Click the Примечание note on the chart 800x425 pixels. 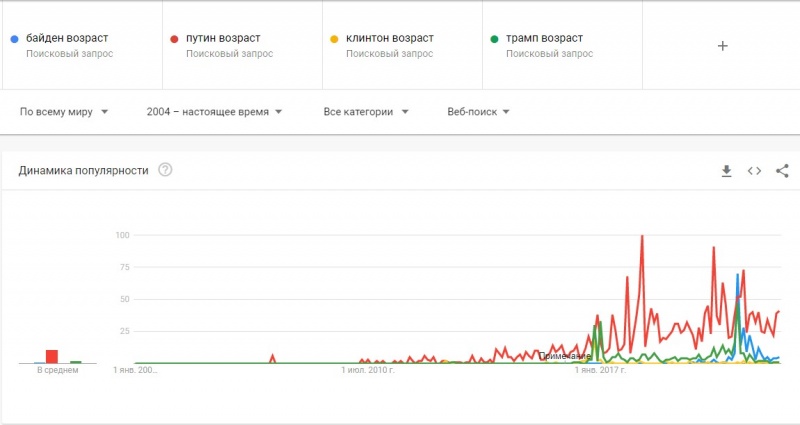(564, 356)
